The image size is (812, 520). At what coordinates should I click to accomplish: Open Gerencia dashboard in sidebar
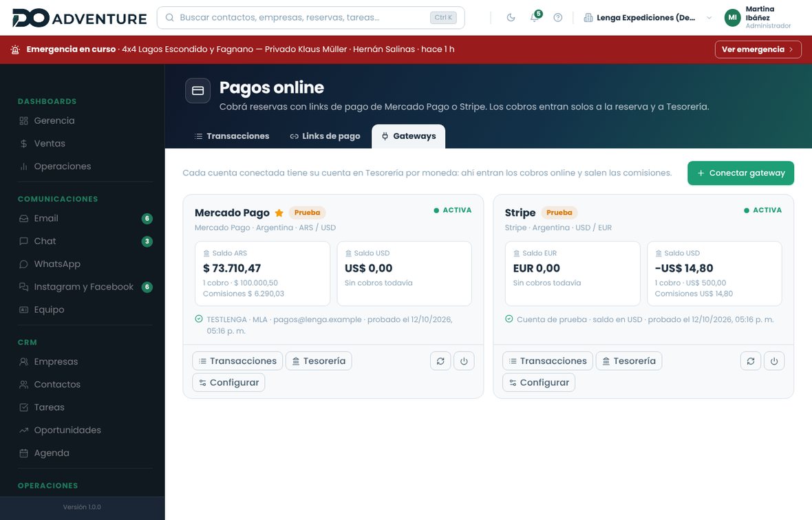coord(85,120)
